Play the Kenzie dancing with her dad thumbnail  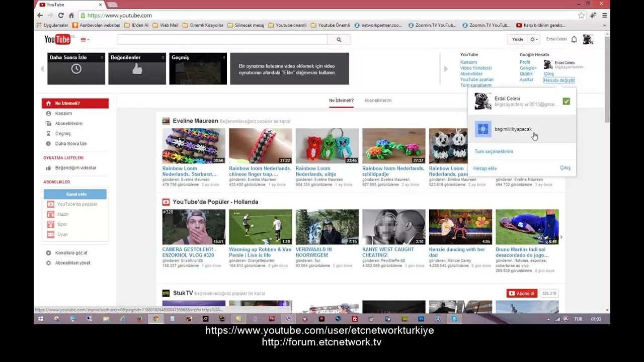(x=460, y=227)
